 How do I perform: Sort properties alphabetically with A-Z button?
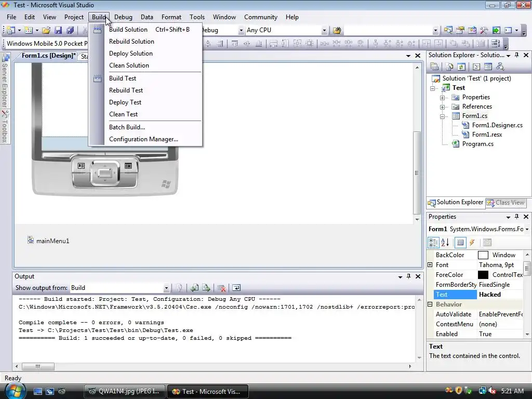pyautogui.click(x=445, y=242)
